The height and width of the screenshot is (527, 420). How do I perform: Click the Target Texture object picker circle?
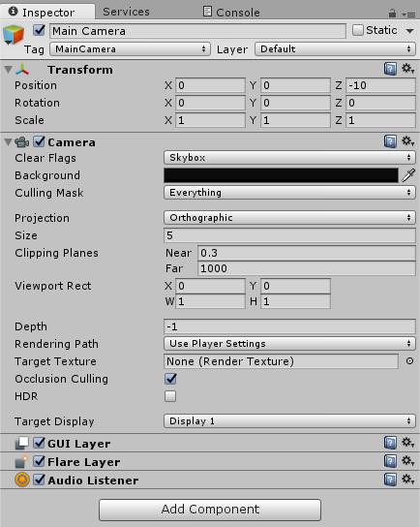409,361
